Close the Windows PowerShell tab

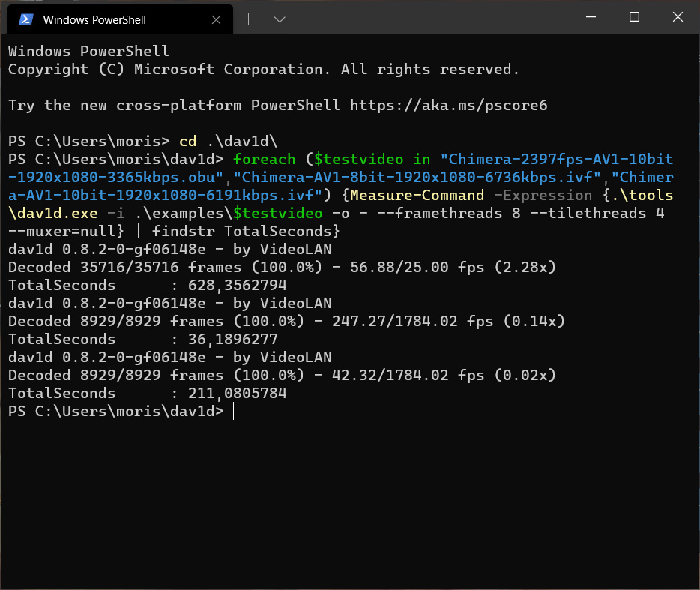tap(216, 19)
